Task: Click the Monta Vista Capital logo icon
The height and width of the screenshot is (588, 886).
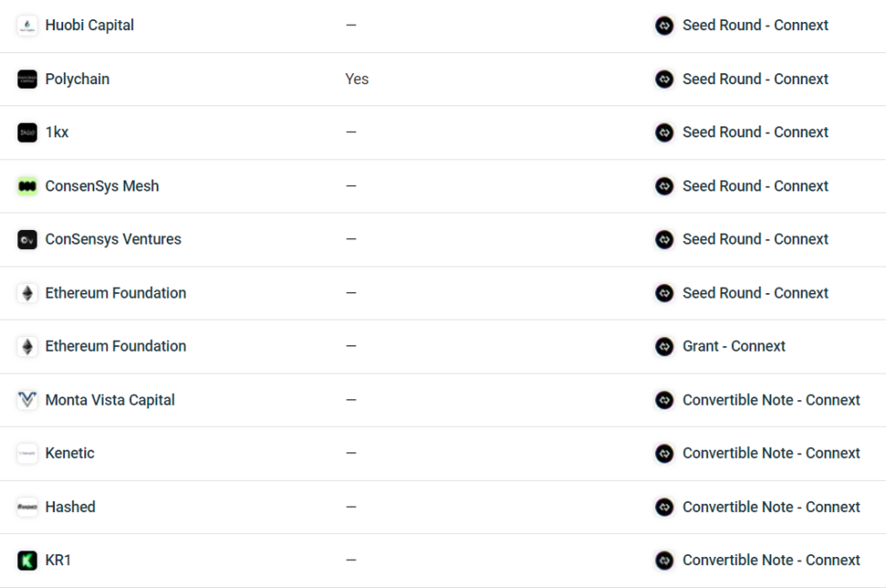Action: pyautogui.click(x=27, y=400)
